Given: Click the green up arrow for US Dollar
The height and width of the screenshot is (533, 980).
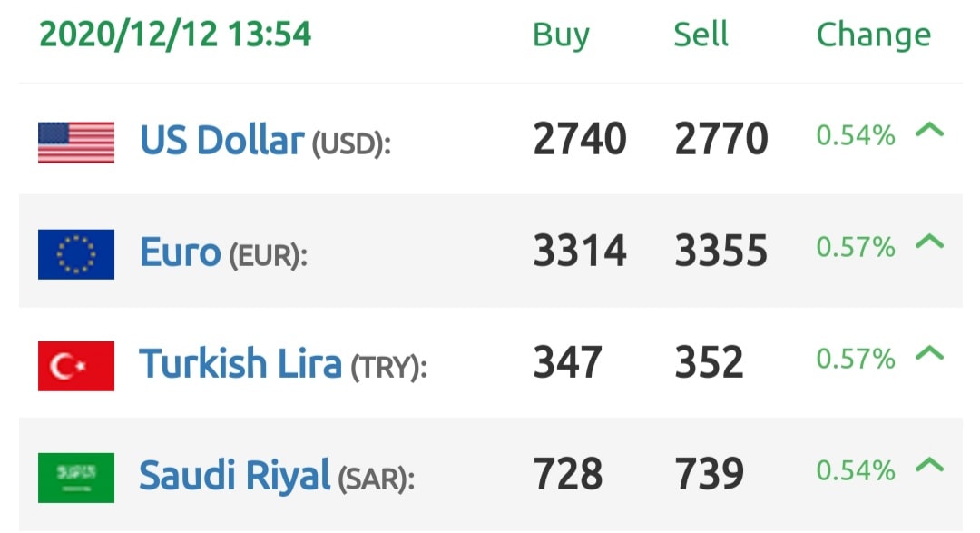Looking at the screenshot, I should tap(929, 130).
